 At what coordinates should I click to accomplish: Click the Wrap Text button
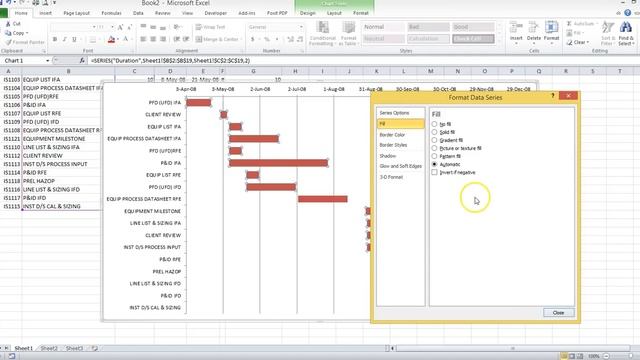(x=211, y=27)
